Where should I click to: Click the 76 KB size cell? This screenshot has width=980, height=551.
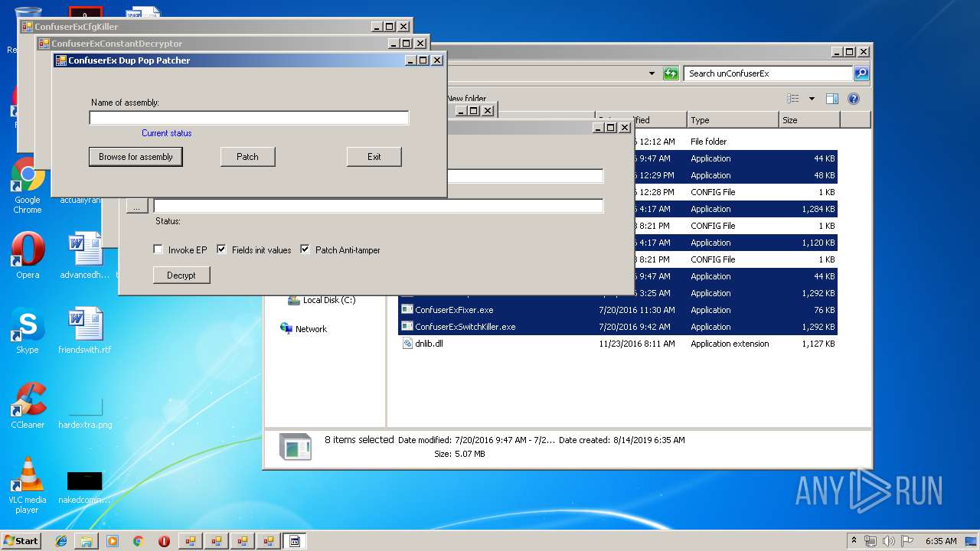825,310
